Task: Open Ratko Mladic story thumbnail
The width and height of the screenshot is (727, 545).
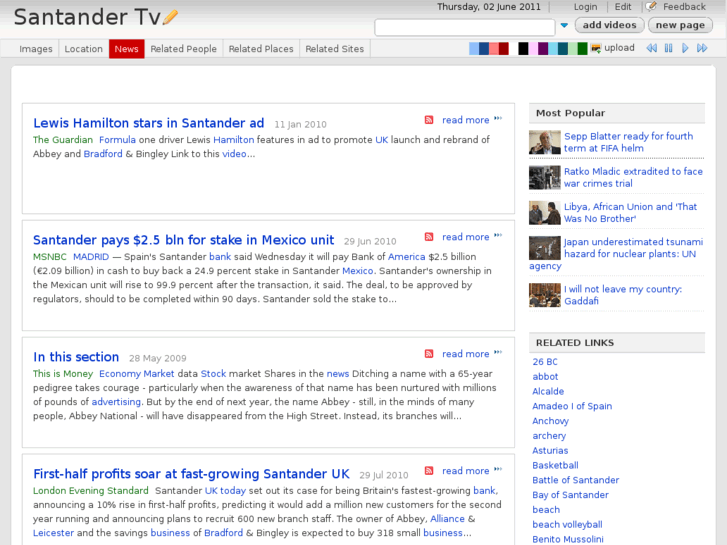Action: 545,178
